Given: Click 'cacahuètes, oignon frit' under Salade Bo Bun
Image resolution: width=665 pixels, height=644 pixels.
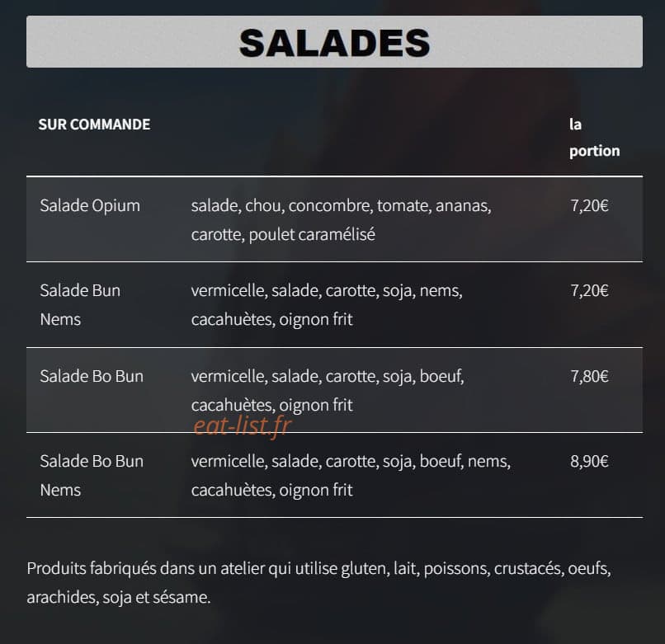Looking at the screenshot, I should [x=271, y=406].
